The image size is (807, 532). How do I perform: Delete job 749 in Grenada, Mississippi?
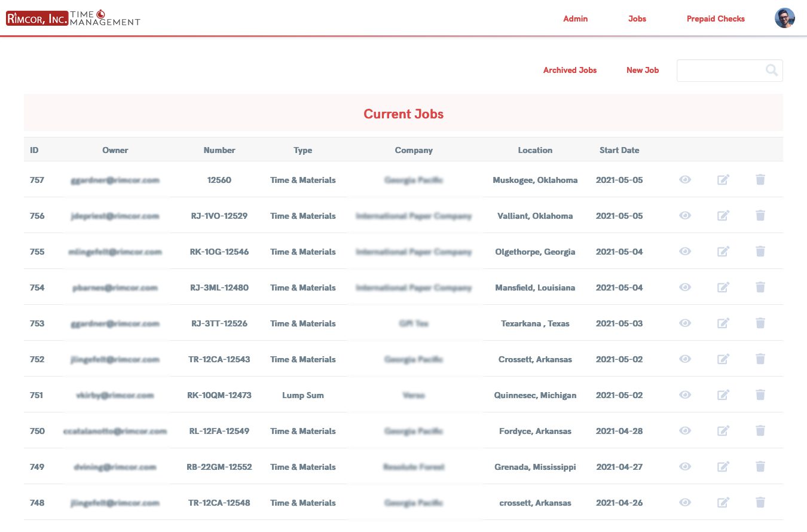tap(760, 466)
